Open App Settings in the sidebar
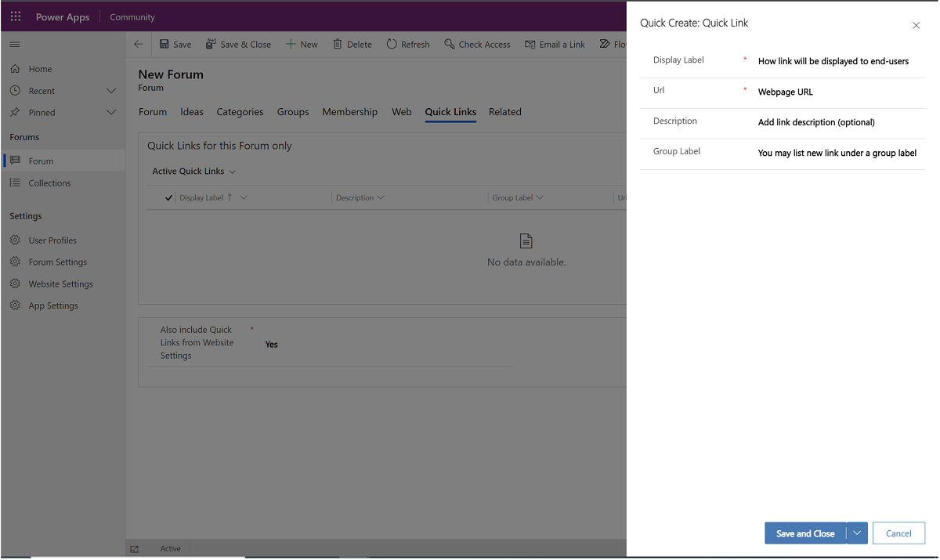940x560 pixels. pos(53,306)
